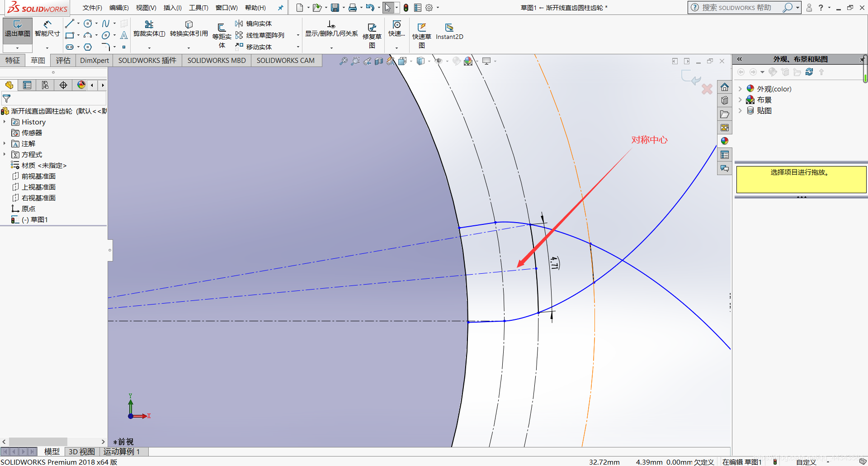Click the refresh icon in appearances panel
The image size is (868, 466).
click(x=809, y=72)
